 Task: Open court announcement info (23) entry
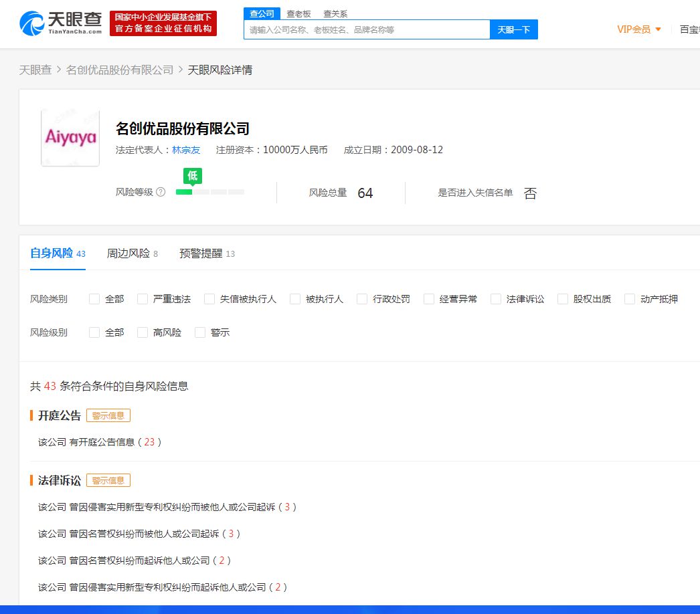(x=100, y=442)
